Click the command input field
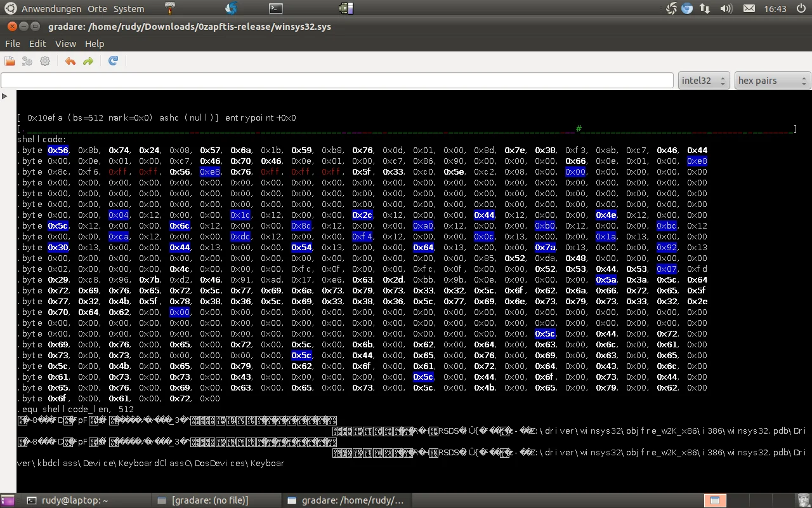This screenshot has height=508, width=812. point(337,81)
